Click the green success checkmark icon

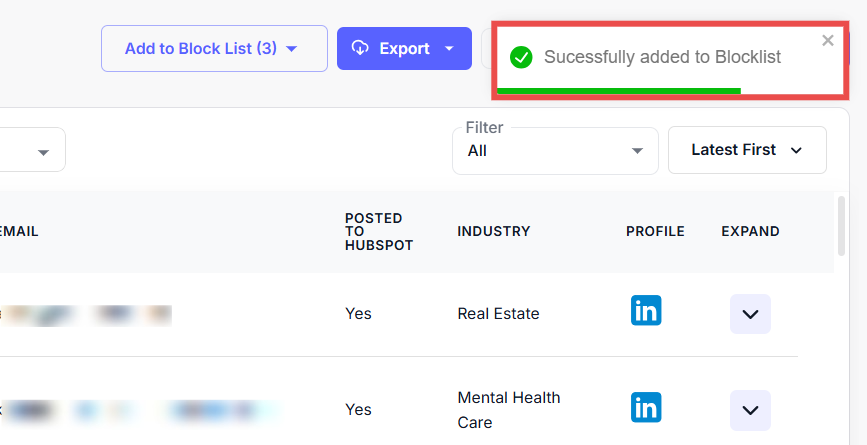coord(521,57)
